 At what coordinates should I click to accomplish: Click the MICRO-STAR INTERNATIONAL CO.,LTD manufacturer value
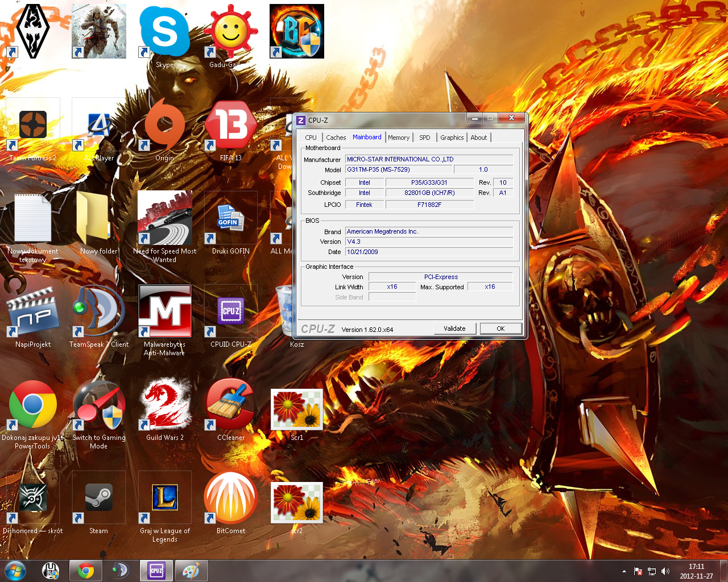[x=429, y=159]
